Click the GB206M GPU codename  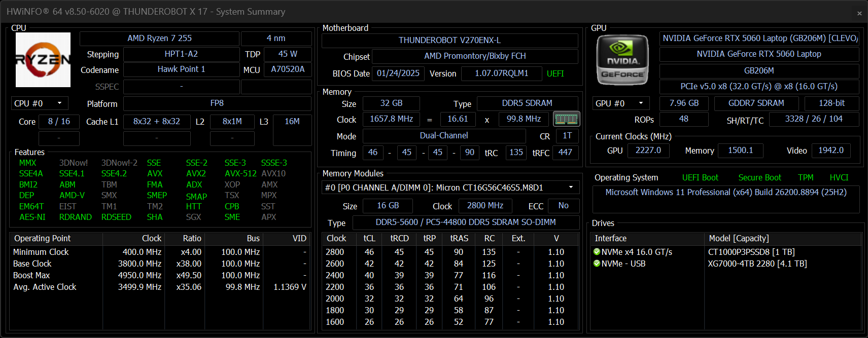click(759, 71)
